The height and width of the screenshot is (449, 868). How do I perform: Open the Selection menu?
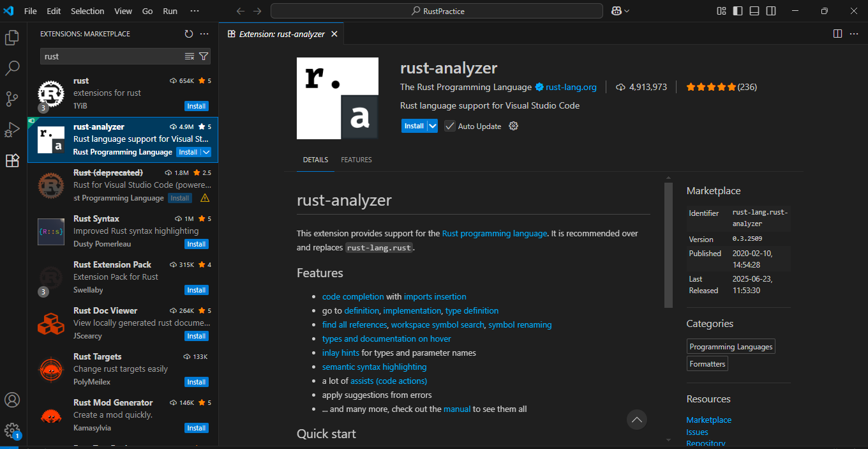tap(87, 11)
